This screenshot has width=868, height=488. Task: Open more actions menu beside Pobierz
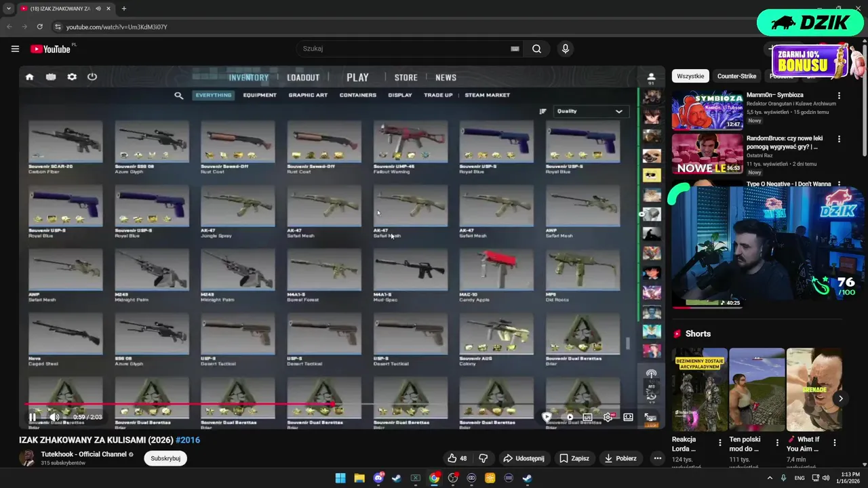657,458
